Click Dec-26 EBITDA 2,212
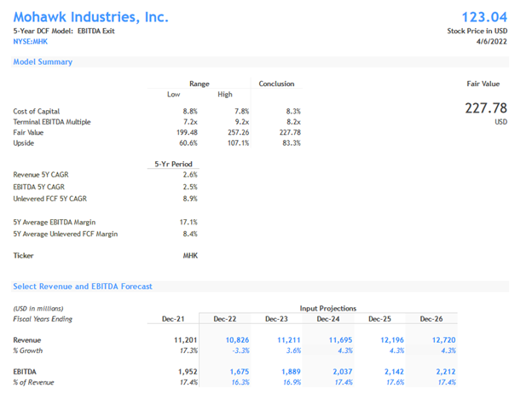Viewport: 532px width, 400px height. 446,372
